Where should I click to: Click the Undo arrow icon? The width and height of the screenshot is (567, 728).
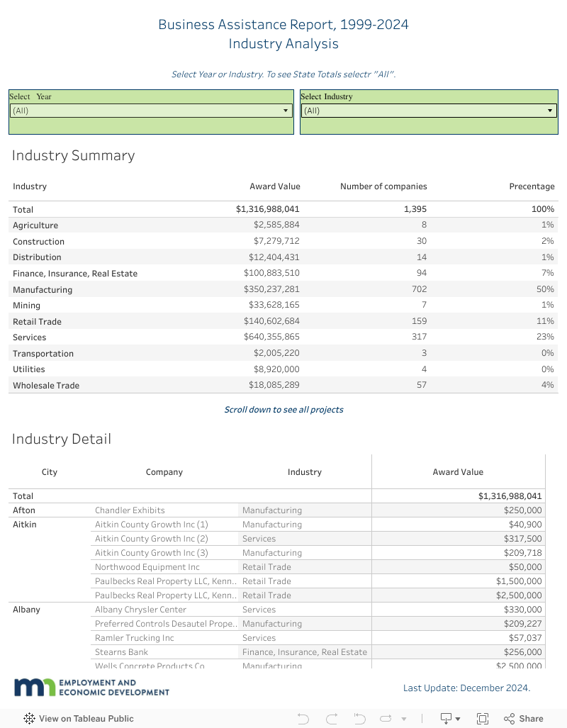pos(303,718)
